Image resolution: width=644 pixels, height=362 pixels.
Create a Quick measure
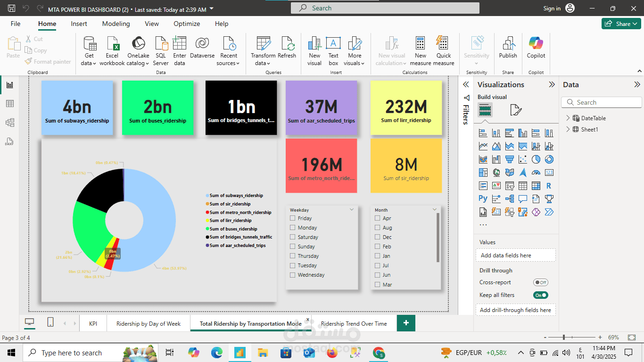tap(443, 51)
